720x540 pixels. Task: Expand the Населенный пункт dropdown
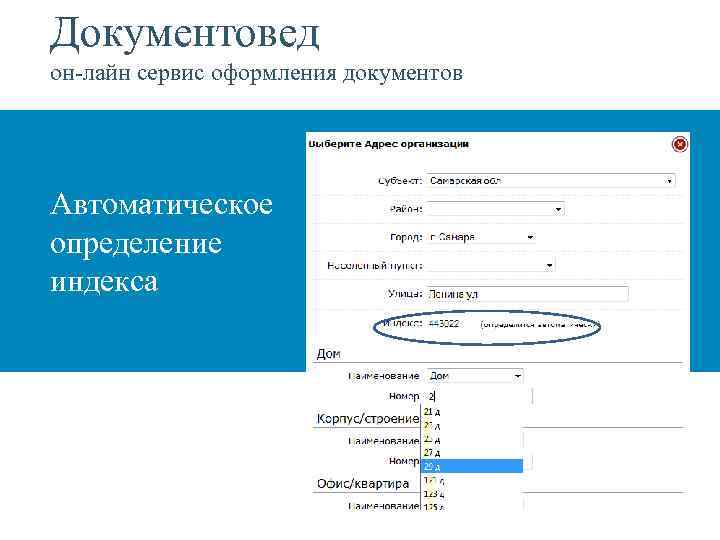[x=491, y=265]
